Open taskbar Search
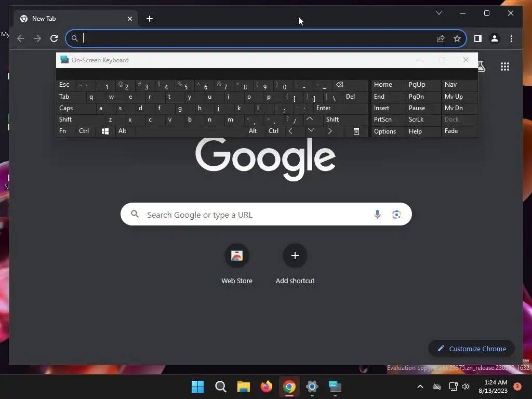Screen dimensions: 532x399 (220, 387)
